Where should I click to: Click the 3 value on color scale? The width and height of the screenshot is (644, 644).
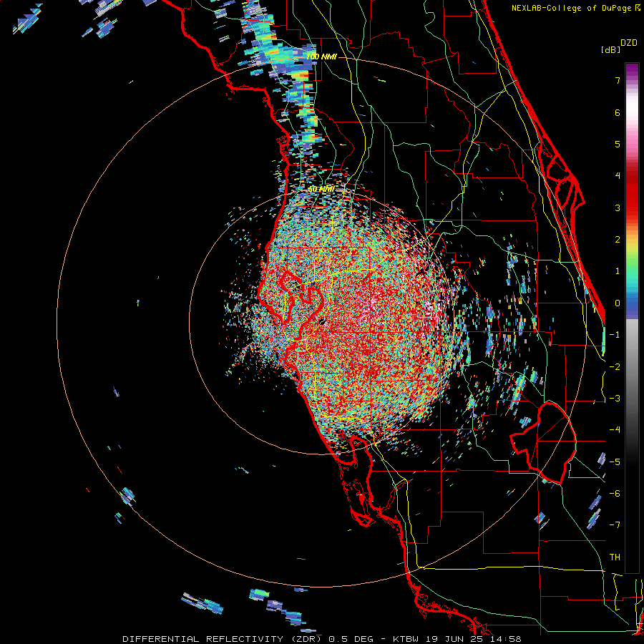(618, 208)
